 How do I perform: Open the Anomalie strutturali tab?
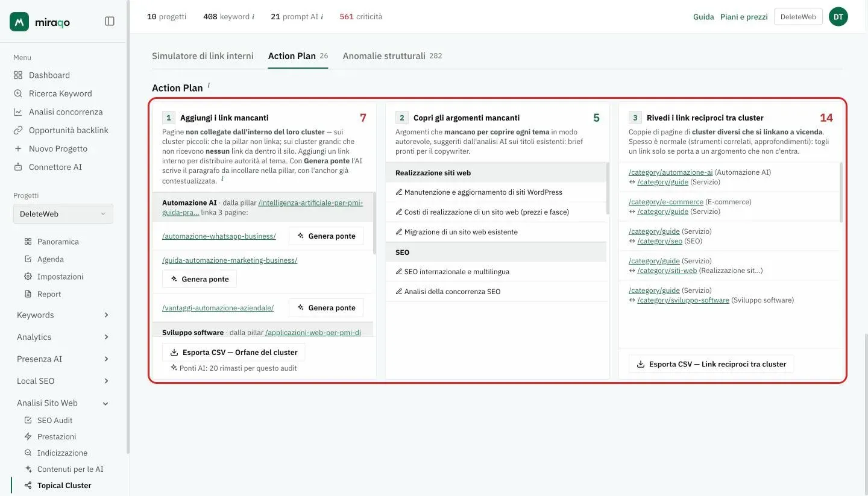coord(392,56)
